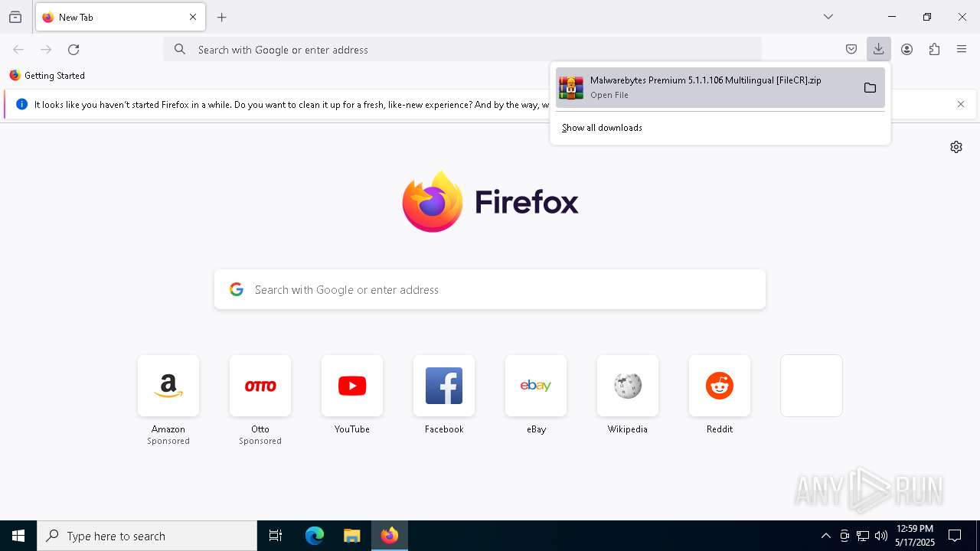Select the New Tab tab
Image resolution: width=980 pixels, height=551 pixels.
[120, 17]
